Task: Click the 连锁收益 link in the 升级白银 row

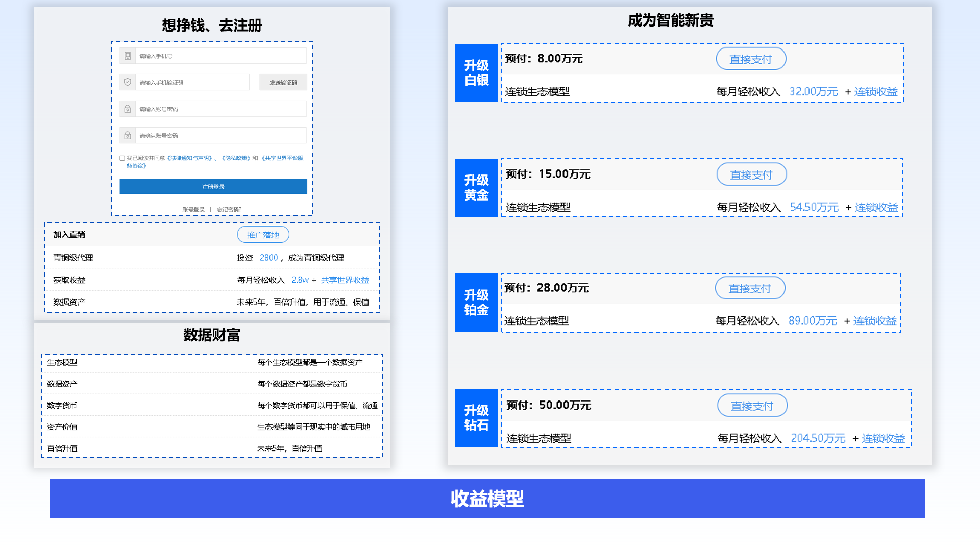Action: pyautogui.click(x=876, y=92)
